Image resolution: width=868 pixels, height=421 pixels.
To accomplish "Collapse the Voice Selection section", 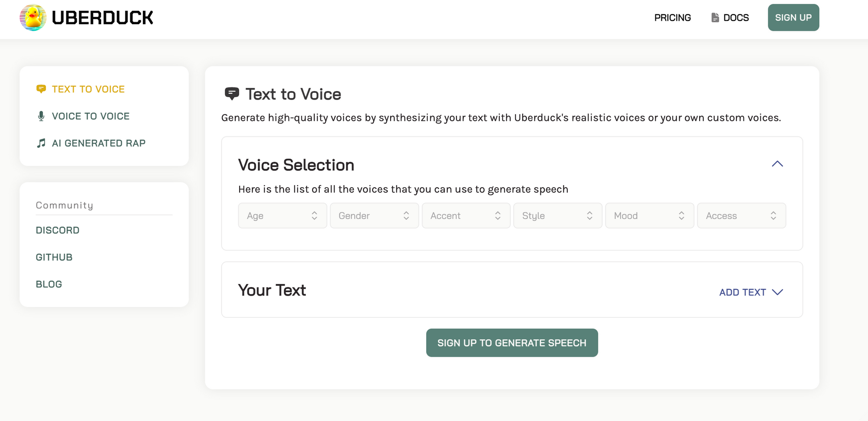I will pos(777,164).
